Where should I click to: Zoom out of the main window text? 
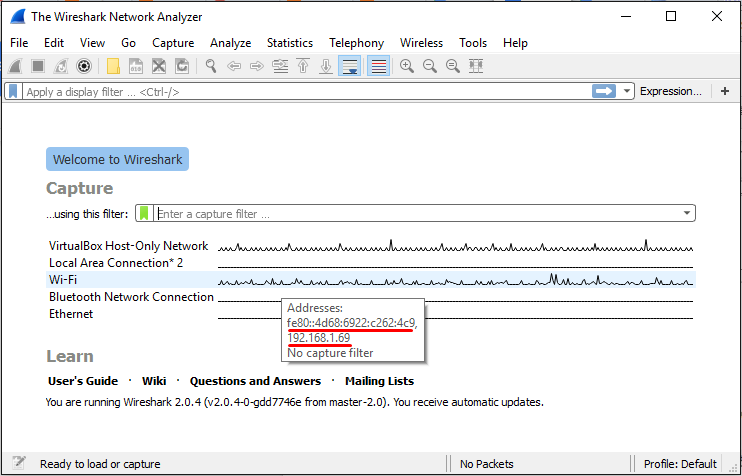(x=430, y=66)
